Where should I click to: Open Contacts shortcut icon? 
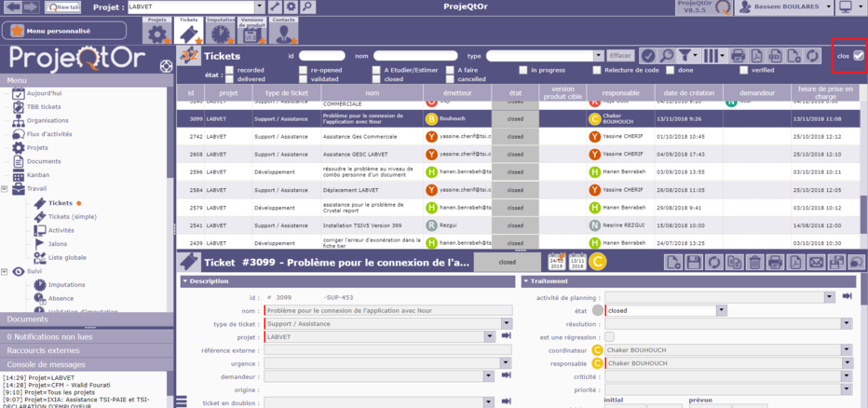point(284,30)
